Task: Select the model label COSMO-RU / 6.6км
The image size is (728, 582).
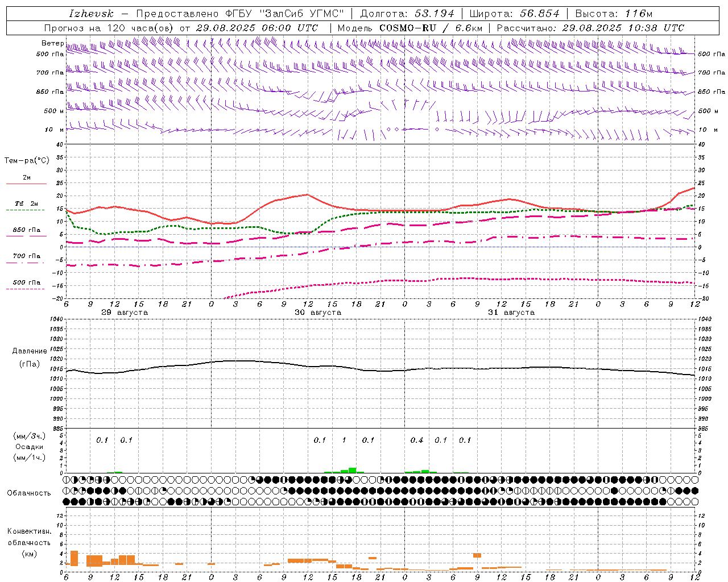Action: point(431,28)
